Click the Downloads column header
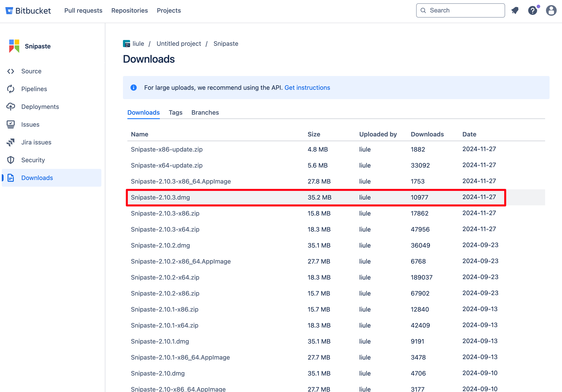The height and width of the screenshot is (392, 562). 427,134
